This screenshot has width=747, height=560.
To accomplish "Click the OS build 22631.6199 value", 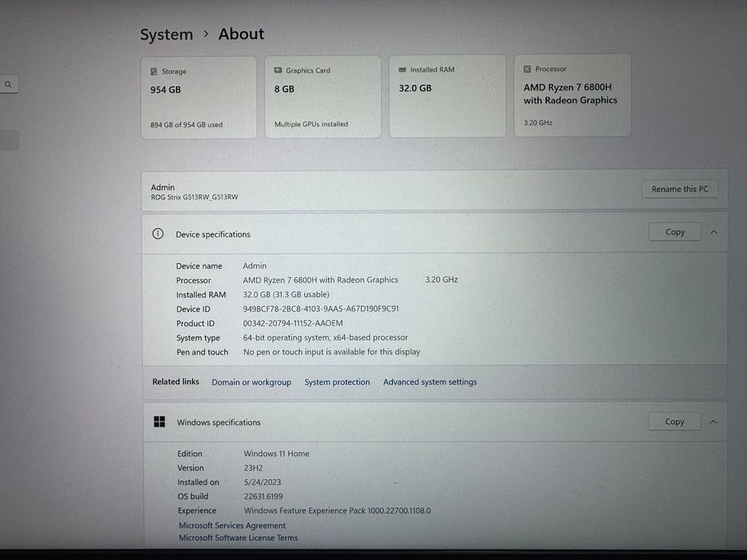I will [x=263, y=496].
